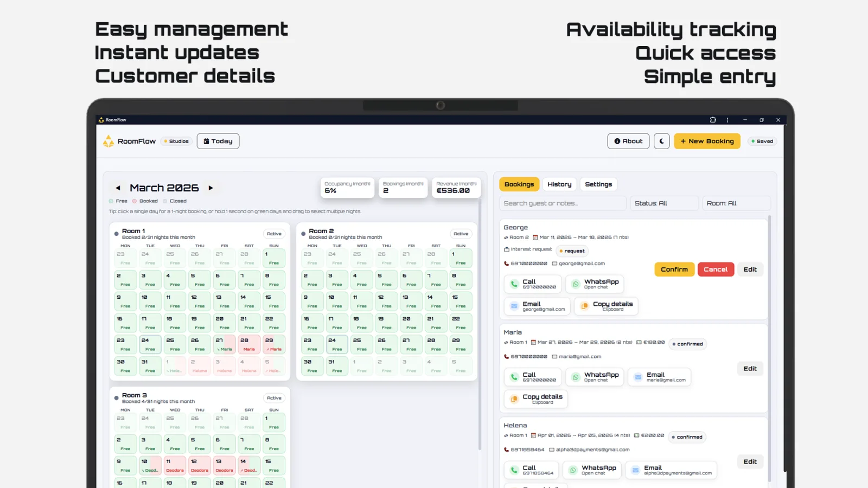Advance to next month with right arrow
The width and height of the screenshot is (868, 488).
point(211,188)
